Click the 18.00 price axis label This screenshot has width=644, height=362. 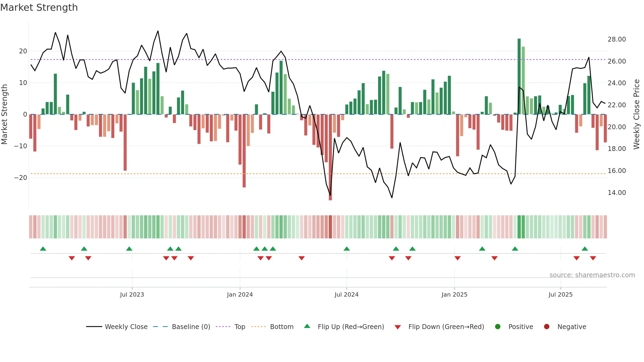click(617, 149)
